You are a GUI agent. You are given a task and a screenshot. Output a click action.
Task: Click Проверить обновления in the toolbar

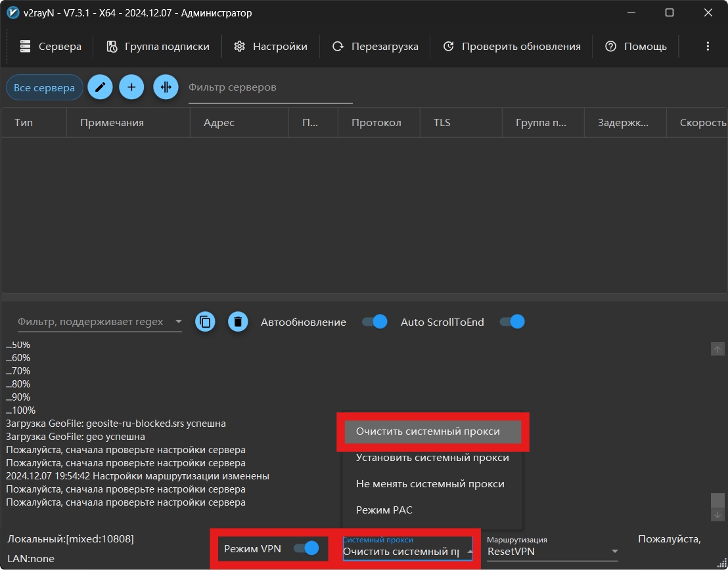click(x=512, y=47)
